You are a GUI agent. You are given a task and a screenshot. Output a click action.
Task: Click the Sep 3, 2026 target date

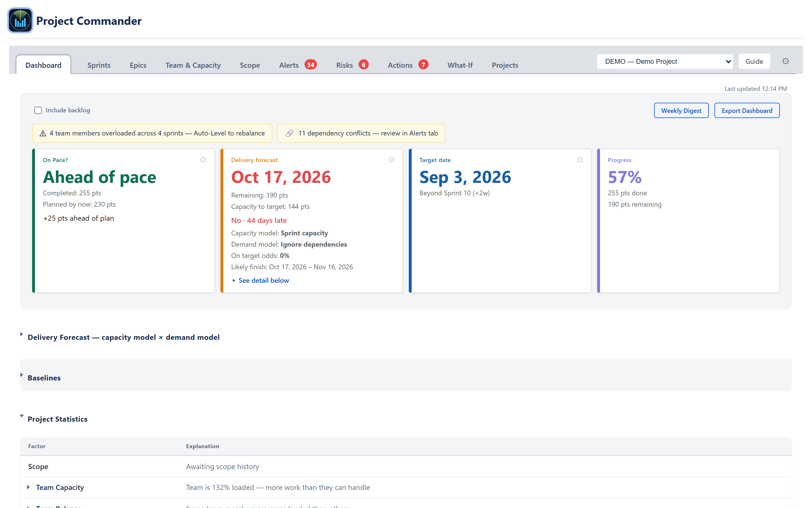(465, 177)
